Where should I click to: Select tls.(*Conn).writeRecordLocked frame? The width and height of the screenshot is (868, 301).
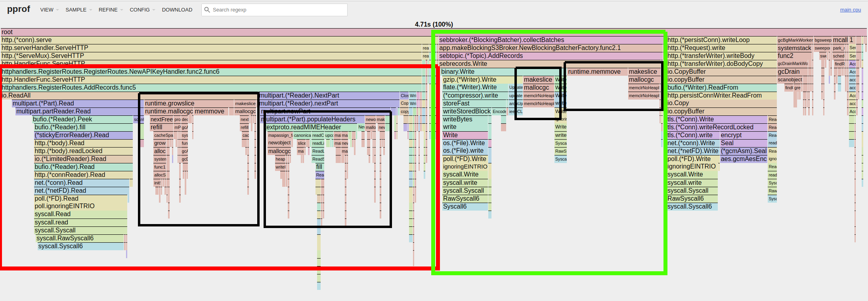pyautogui.click(x=717, y=127)
